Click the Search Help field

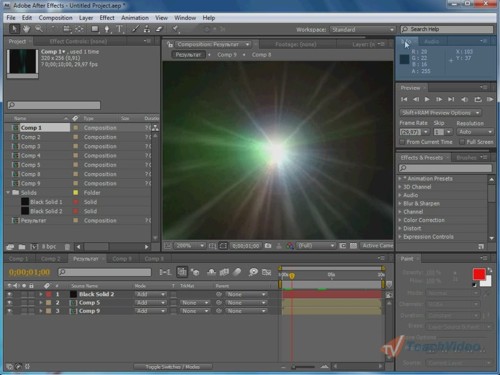(x=447, y=29)
